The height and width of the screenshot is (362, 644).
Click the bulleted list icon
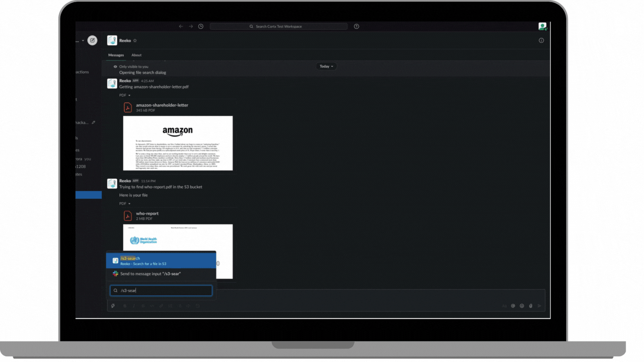180,306
